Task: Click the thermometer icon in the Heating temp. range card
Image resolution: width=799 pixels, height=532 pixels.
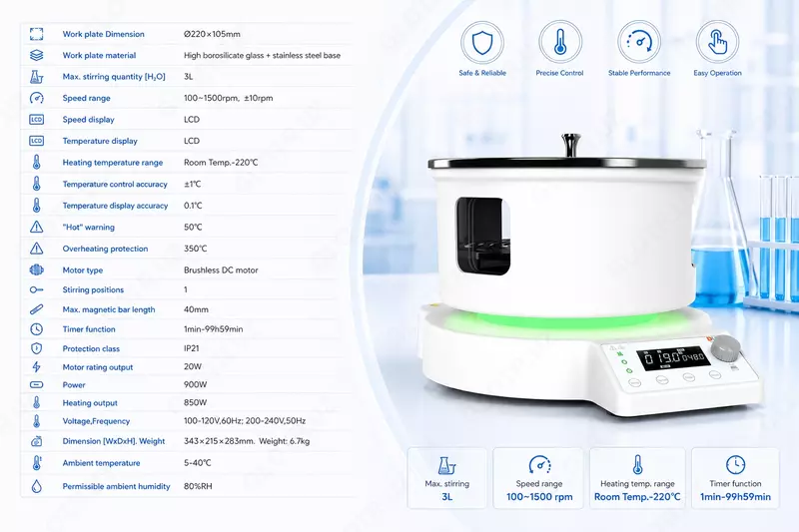Action: tap(637, 465)
